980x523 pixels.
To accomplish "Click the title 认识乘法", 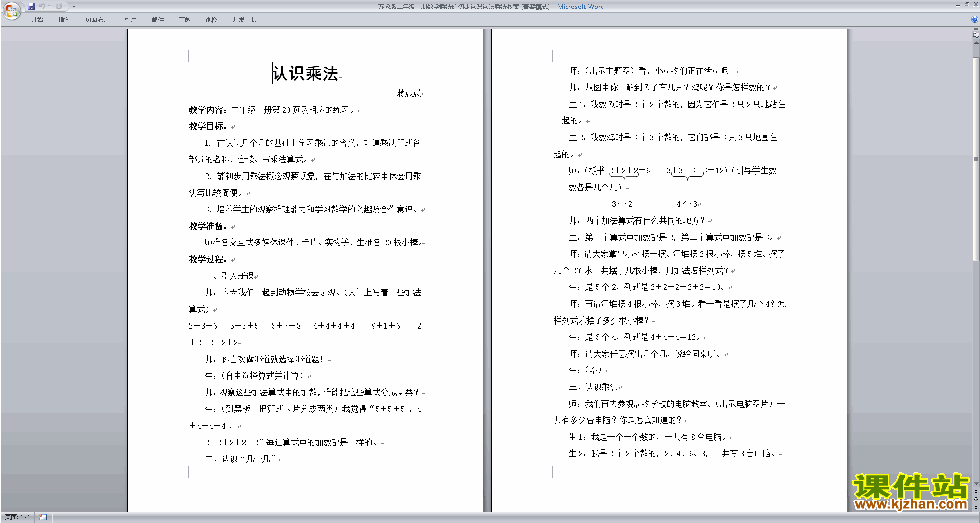I will [x=305, y=73].
